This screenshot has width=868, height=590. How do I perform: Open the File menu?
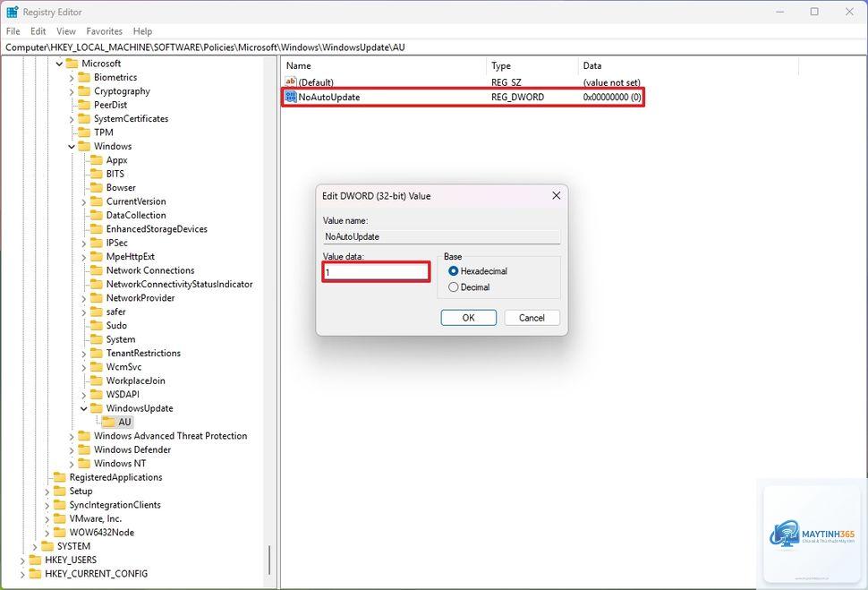pos(13,31)
